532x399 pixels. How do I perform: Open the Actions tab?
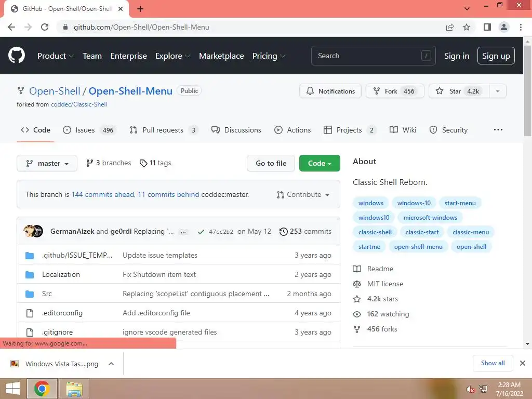click(292, 130)
